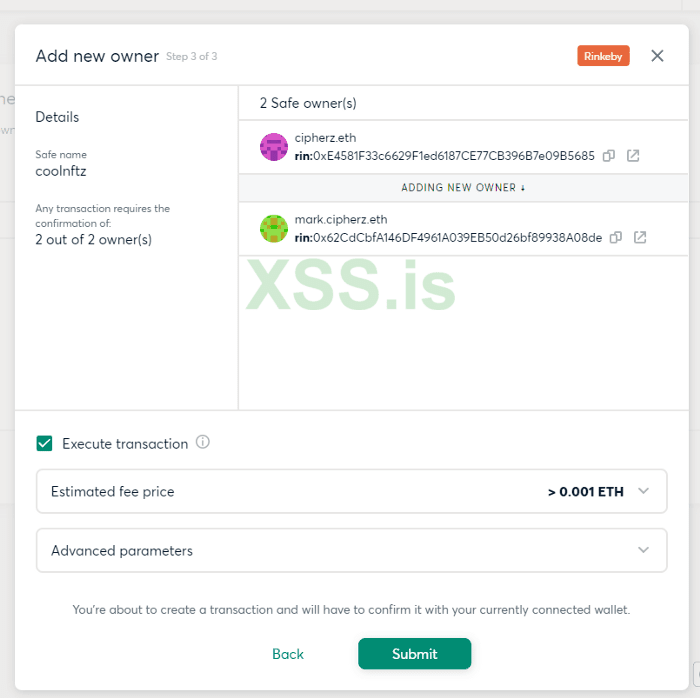Click the cipherz.eth pink identicon avatar
This screenshot has height=698, width=700.
point(274,147)
